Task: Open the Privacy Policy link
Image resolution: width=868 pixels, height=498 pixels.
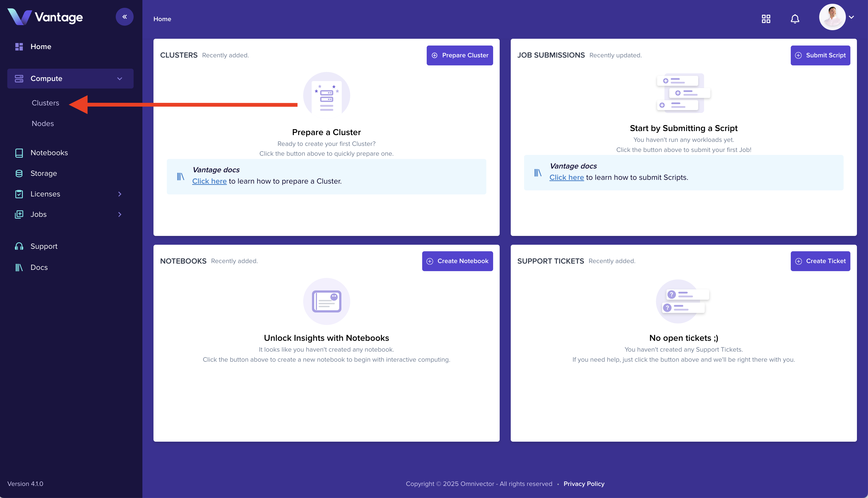Action: click(584, 484)
